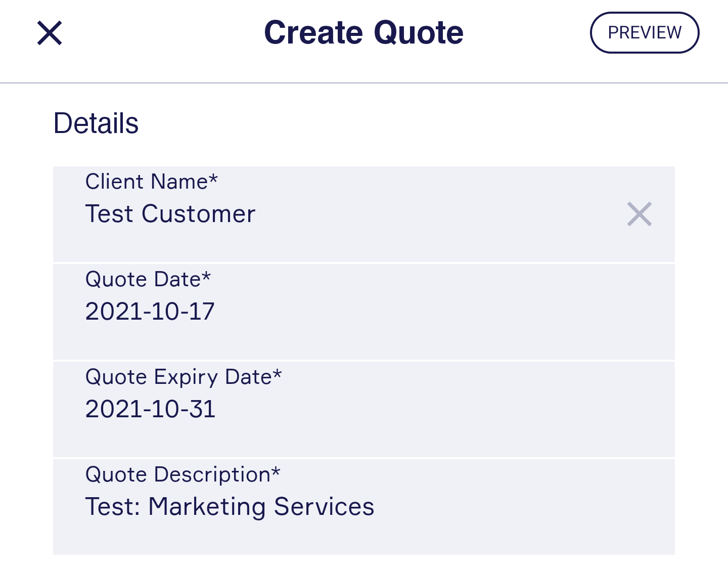Click the Details section heading
This screenshot has width=728, height=569.
click(96, 123)
